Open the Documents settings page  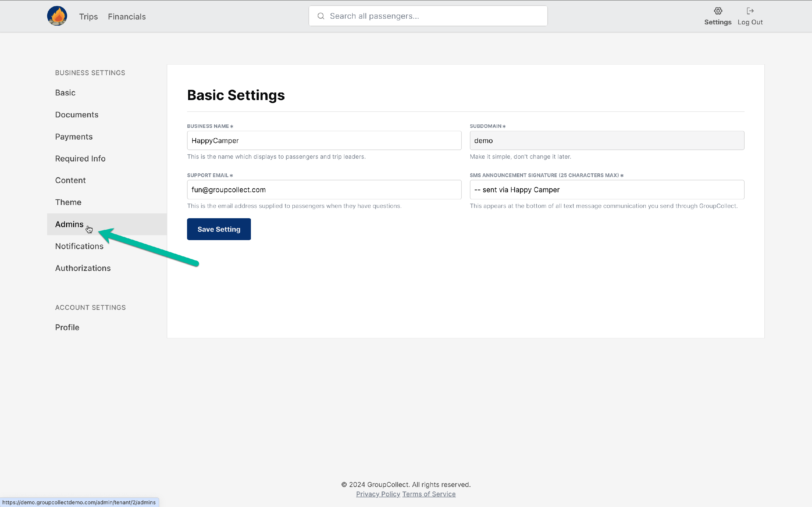(77, 115)
